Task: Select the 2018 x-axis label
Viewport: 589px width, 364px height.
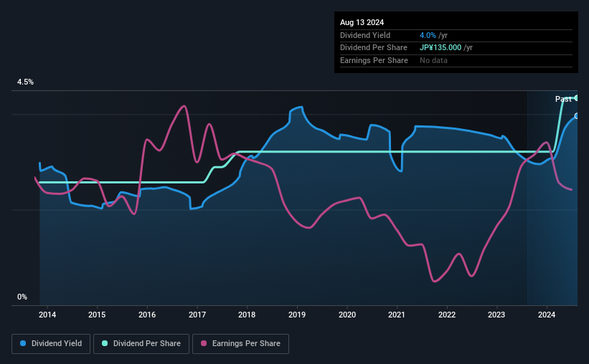Action: (247, 315)
